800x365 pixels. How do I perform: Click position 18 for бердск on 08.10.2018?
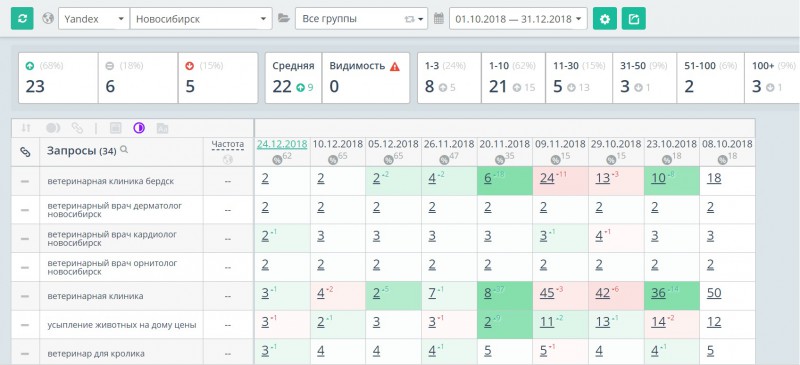click(x=714, y=178)
